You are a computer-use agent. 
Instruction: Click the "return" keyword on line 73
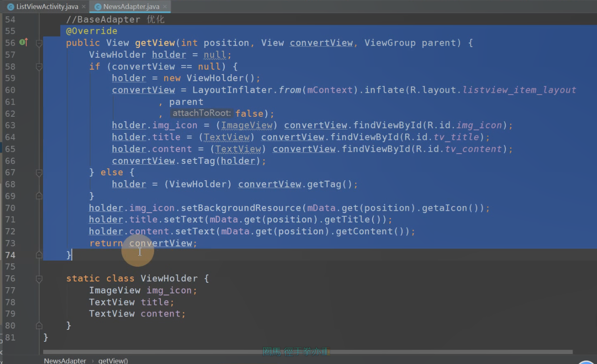106,243
